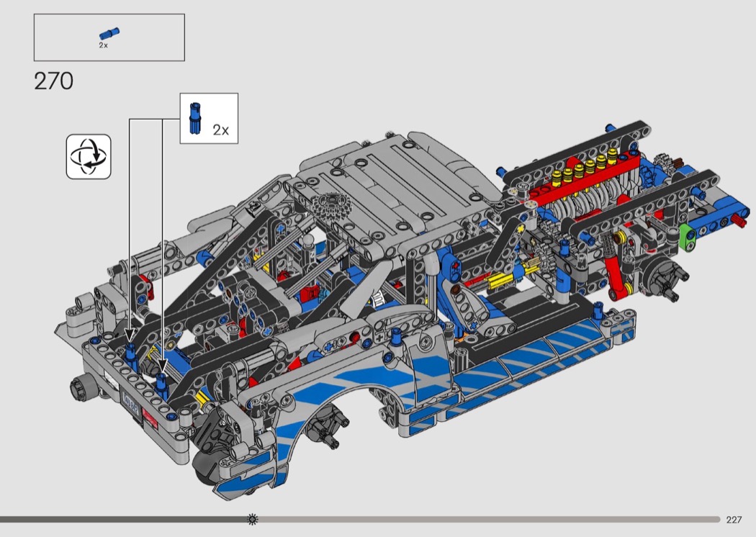Click the 2x quantity in the parts list box

[x=103, y=45]
